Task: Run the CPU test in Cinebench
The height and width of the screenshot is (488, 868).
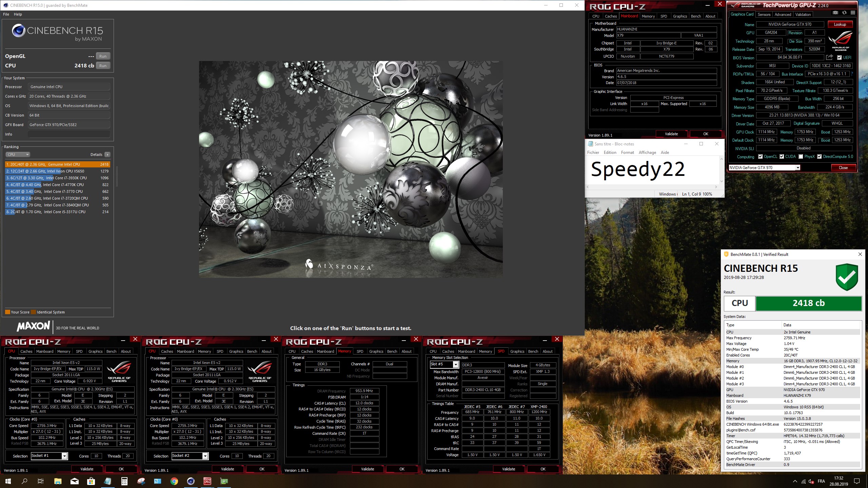Action: click(103, 66)
